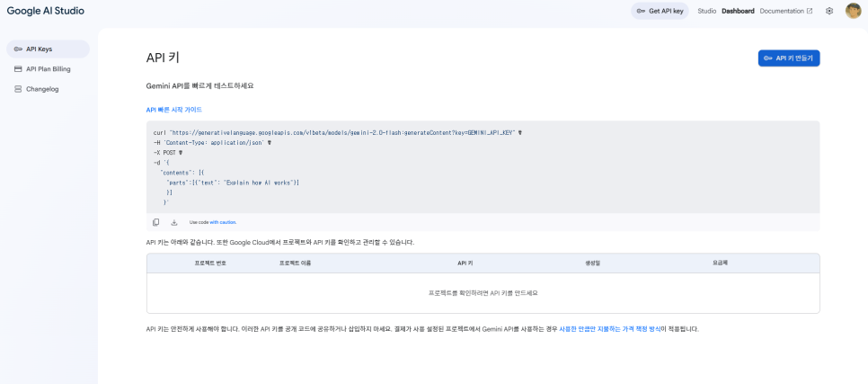Viewport: 868px width, 384px height.
Task: Download the curl code snippet
Action: (x=173, y=222)
